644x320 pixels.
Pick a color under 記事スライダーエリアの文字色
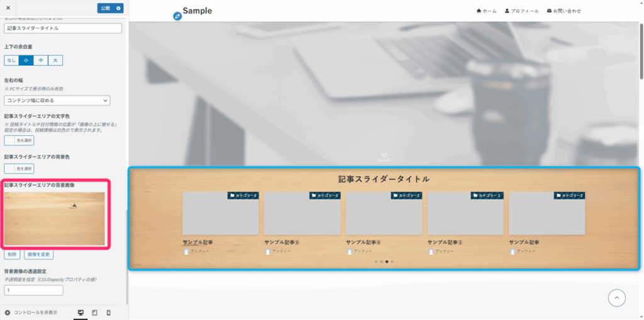[x=19, y=140]
